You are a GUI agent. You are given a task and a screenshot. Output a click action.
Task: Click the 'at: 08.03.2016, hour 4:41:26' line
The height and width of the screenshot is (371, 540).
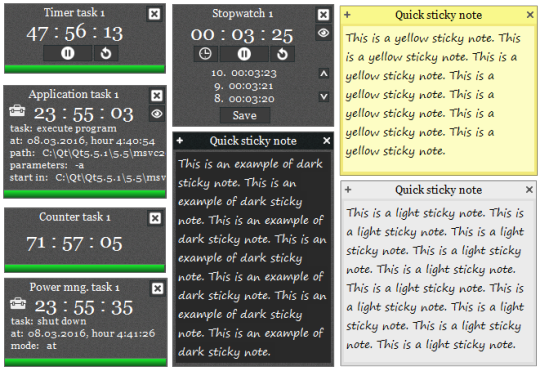coord(83,333)
